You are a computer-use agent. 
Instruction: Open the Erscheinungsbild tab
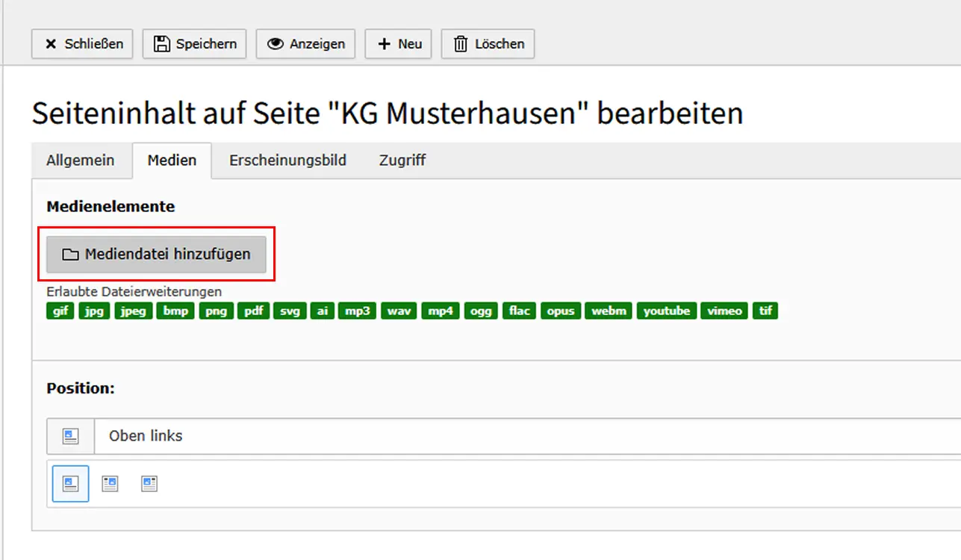pos(287,161)
